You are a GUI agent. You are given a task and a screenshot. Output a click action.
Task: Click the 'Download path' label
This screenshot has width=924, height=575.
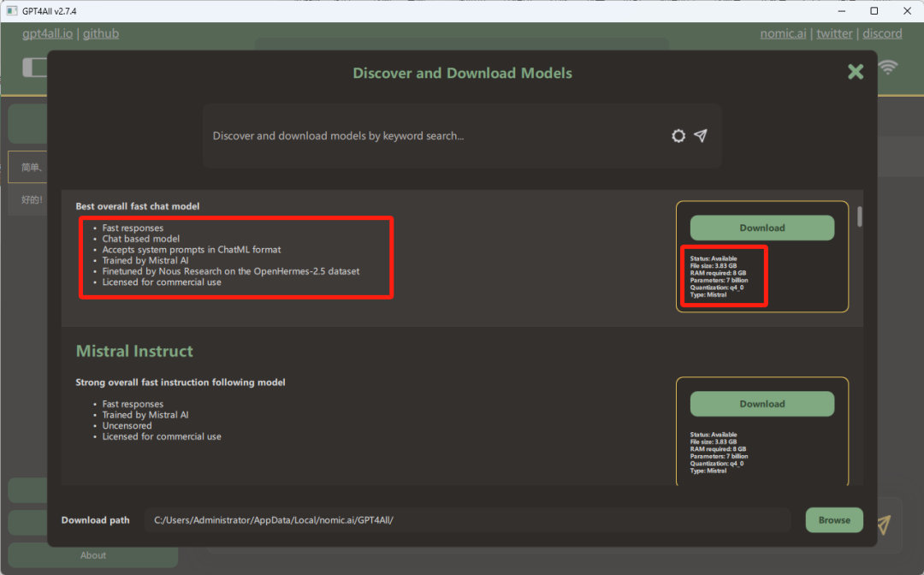tap(96, 520)
